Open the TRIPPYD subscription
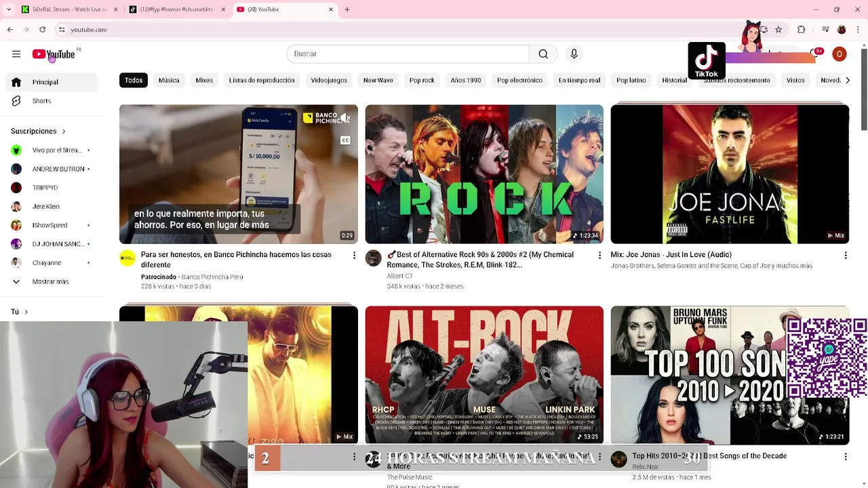This screenshot has height=488, width=868. point(51,188)
